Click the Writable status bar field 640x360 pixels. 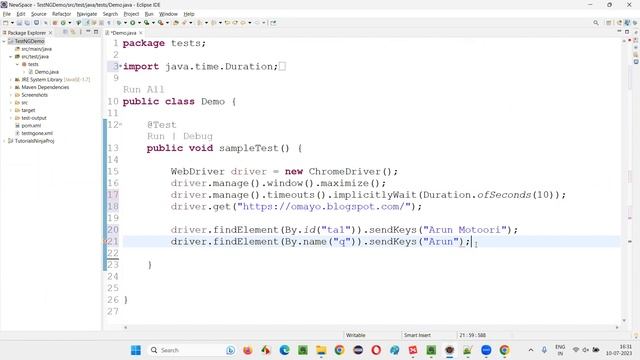[356, 335]
